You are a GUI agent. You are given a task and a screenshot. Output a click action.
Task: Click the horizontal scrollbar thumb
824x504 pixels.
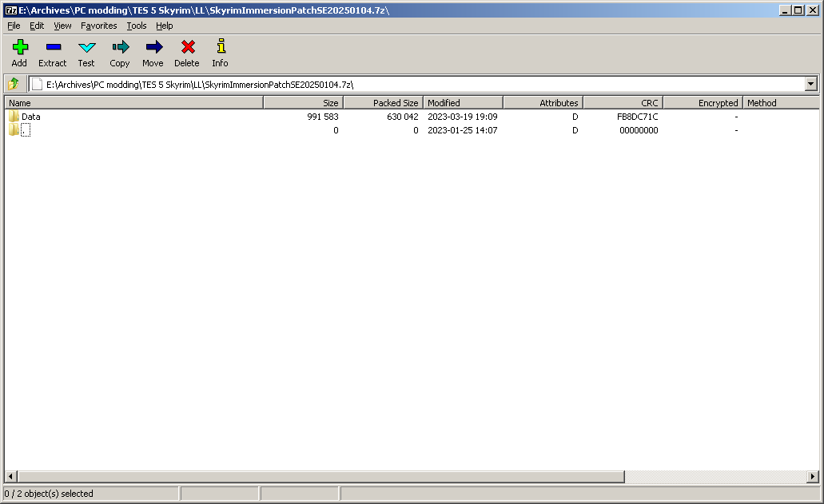pos(321,477)
